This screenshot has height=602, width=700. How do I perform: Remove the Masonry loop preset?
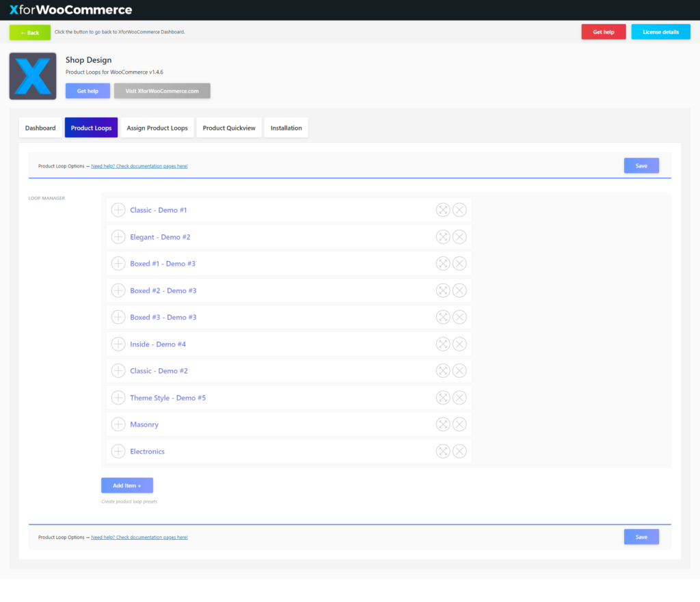(459, 424)
